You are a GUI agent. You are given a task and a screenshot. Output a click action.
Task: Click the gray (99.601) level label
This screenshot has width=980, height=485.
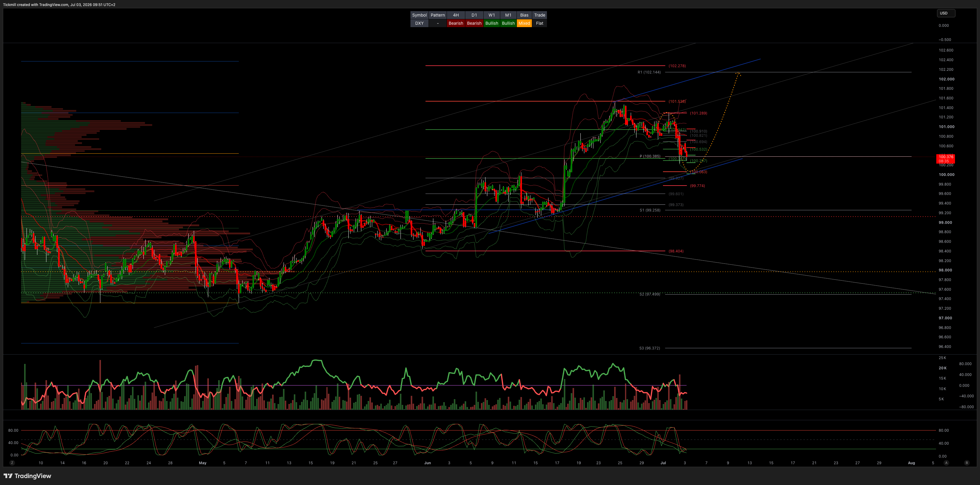(676, 194)
